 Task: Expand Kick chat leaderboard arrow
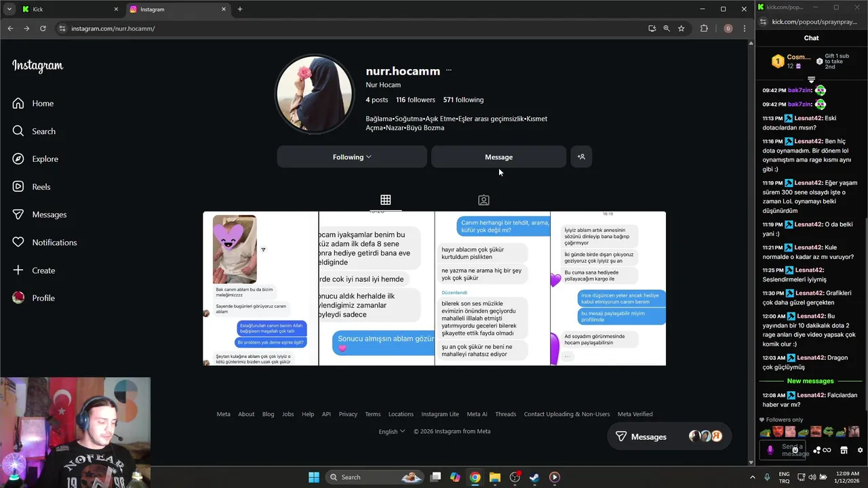(811, 80)
